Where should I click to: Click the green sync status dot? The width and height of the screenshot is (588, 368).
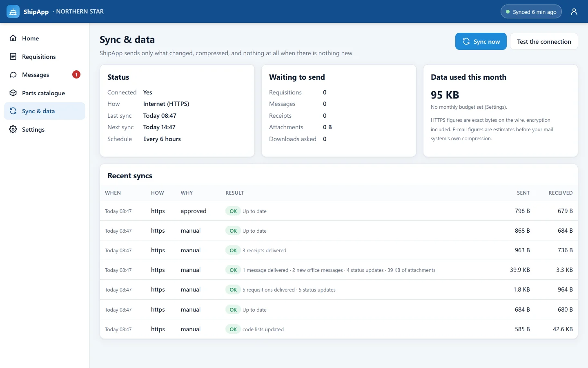tap(508, 12)
